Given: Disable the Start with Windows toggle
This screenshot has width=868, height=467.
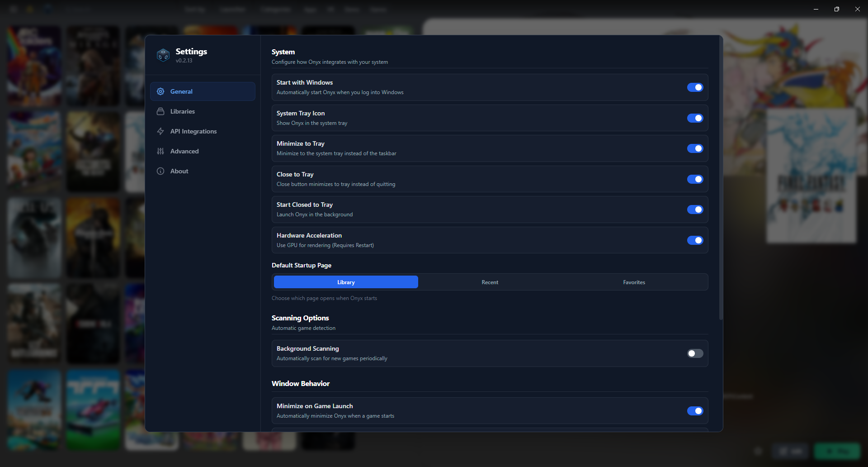Looking at the screenshot, I should point(695,87).
